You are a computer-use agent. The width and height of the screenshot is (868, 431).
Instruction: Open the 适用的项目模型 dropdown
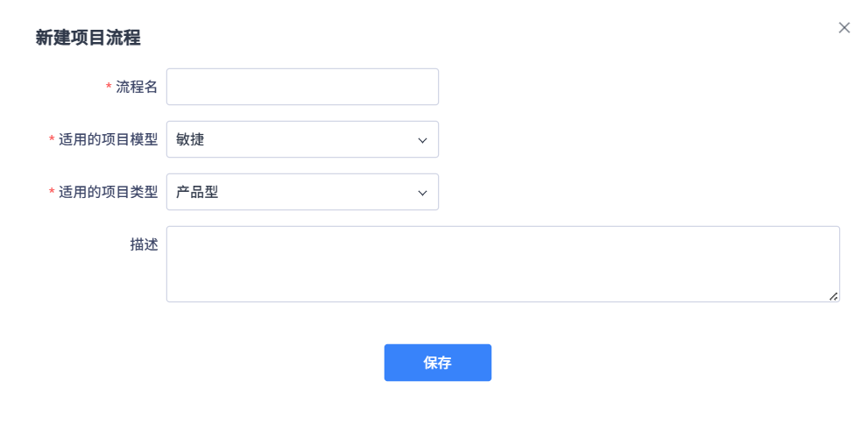click(x=302, y=139)
